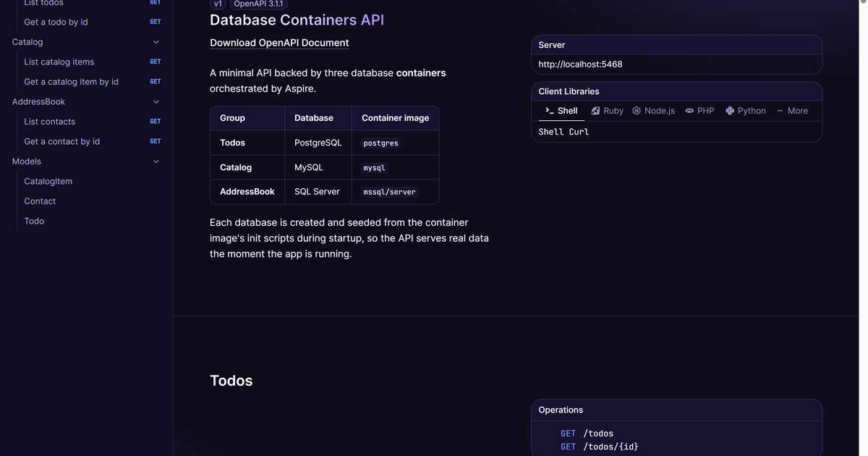Click the AddressBook cell in table
This screenshot has height=456, width=868.
point(247,192)
